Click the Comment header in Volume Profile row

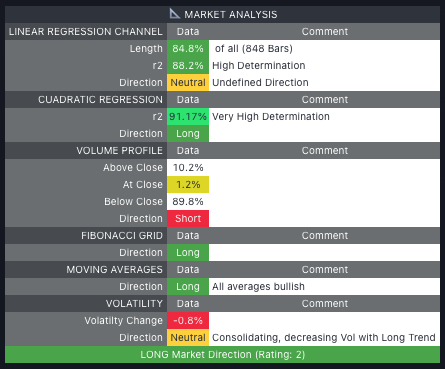(x=325, y=151)
